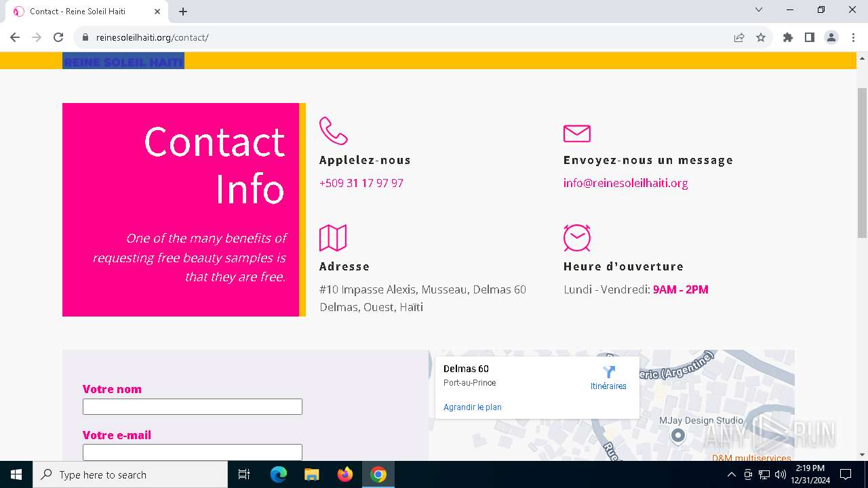View site lock information icon
Viewport: 868px width, 488px height.
pyautogui.click(x=85, y=37)
